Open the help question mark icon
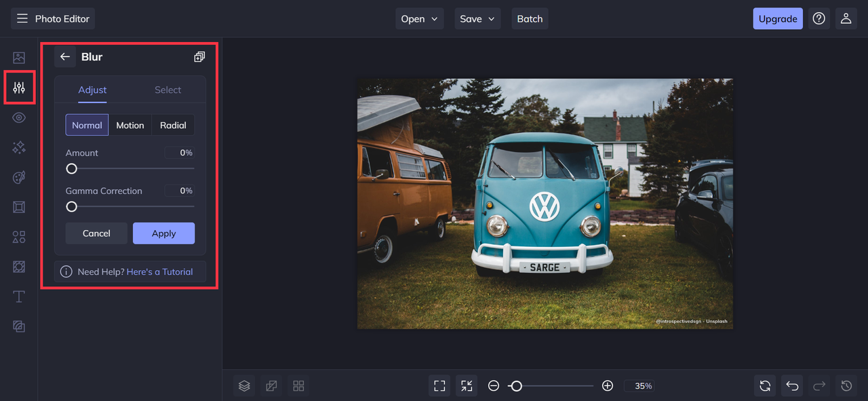868x401 pixels. pos(819,19)
